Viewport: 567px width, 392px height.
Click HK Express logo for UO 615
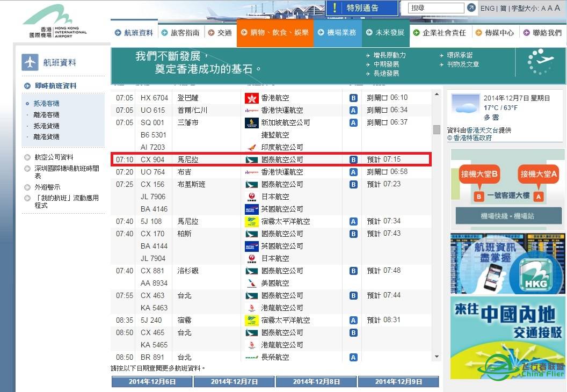click(x=251, y=110)
